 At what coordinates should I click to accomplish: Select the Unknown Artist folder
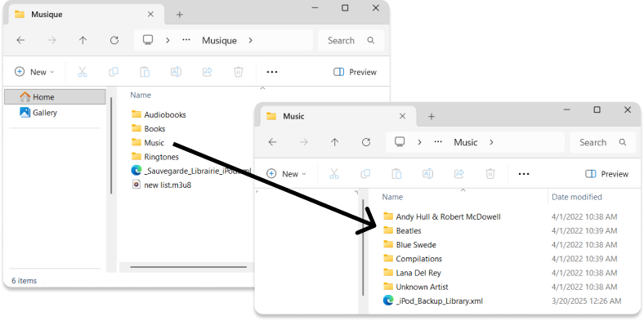[416, 287]
